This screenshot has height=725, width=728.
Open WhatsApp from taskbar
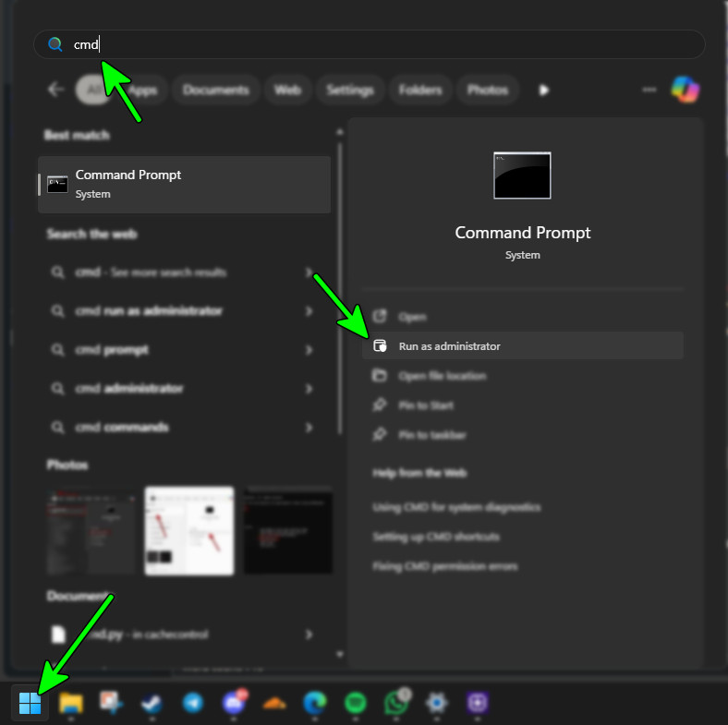397,702
